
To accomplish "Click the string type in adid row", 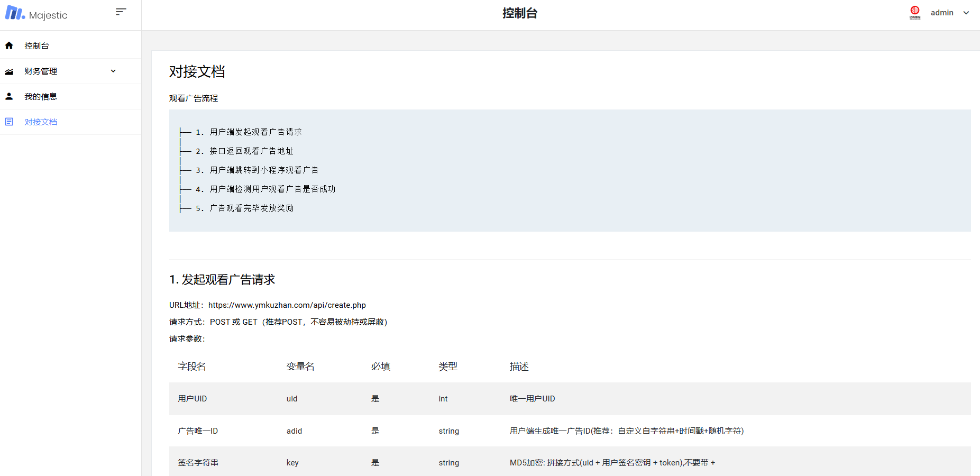I will 449,431.
